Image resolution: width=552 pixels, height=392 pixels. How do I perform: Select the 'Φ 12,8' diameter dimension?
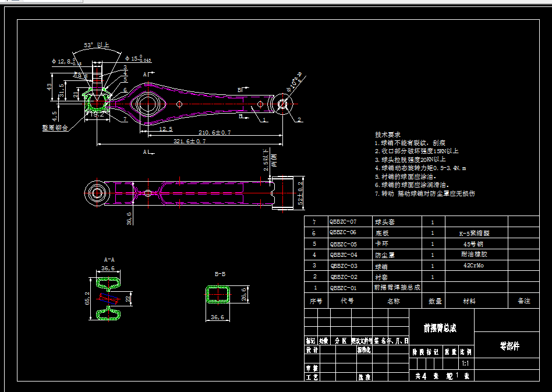66,62
